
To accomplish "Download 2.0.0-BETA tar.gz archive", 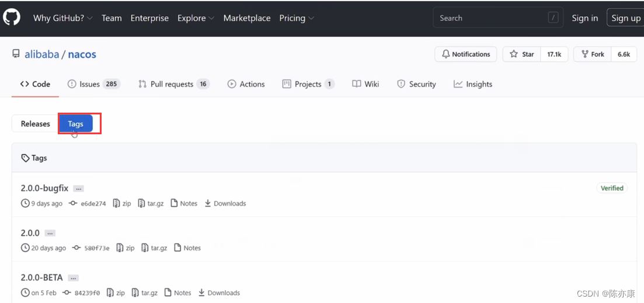I will pyautogui.click(x=144, y=292).
